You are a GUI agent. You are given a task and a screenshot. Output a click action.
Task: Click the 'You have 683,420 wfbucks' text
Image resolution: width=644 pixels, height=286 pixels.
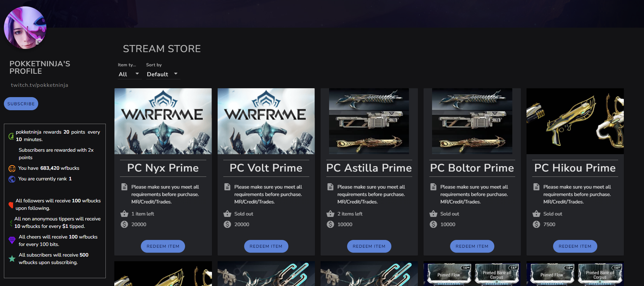click(49, 168)
